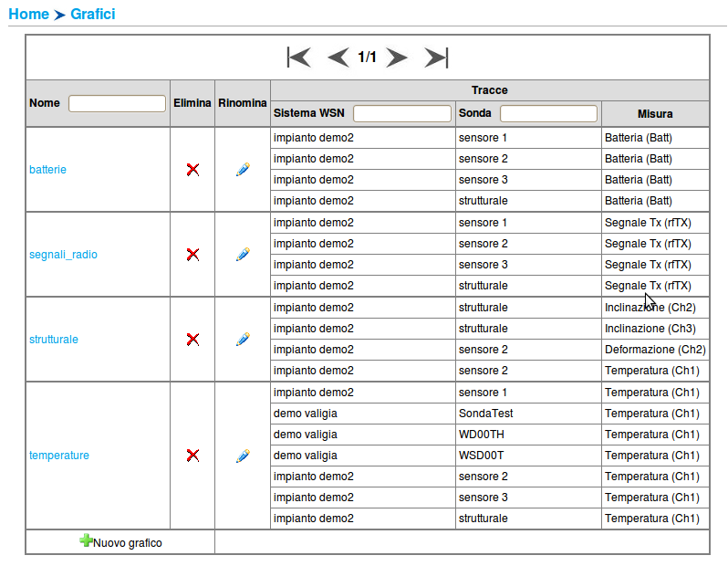Screen dimensions: 728x566
Task: Select demo valigia in the WSD00T row
Action: click(x=362, y=456)
